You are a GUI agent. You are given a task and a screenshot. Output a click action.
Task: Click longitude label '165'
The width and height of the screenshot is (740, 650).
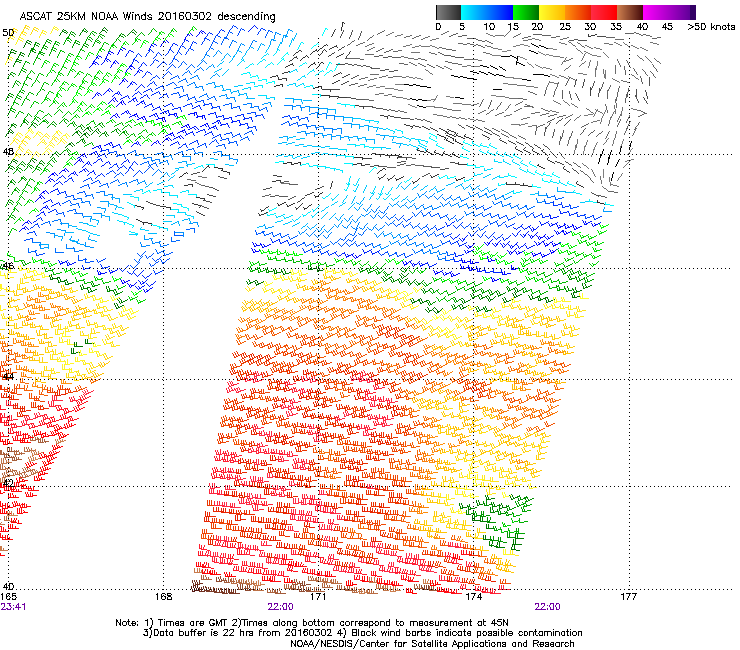8,597
